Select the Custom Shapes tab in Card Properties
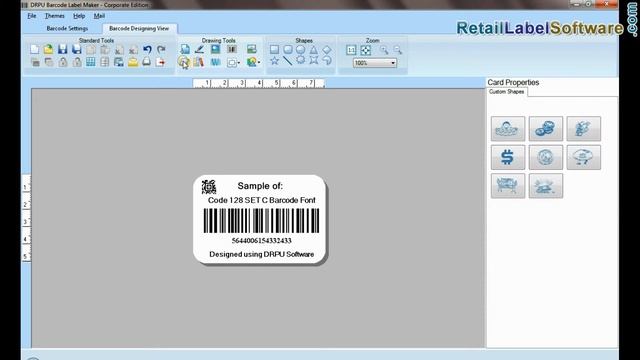This screenshot has height=360, width=640. [x=507, y=92]
